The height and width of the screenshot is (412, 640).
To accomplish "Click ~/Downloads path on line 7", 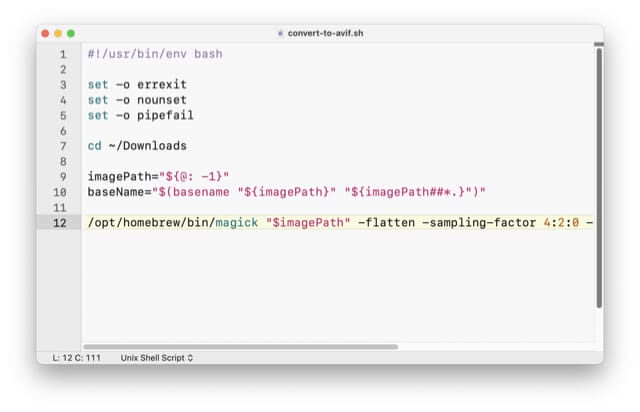I will click(148, 146).
